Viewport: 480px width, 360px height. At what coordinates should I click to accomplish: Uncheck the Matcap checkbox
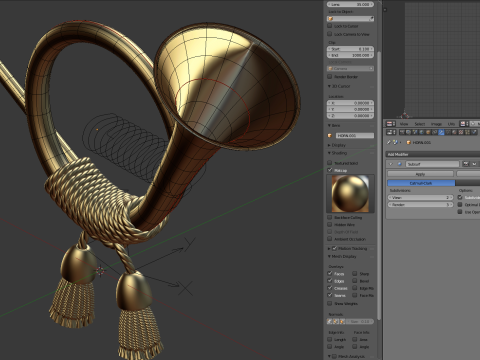click(x=330, y=170)
